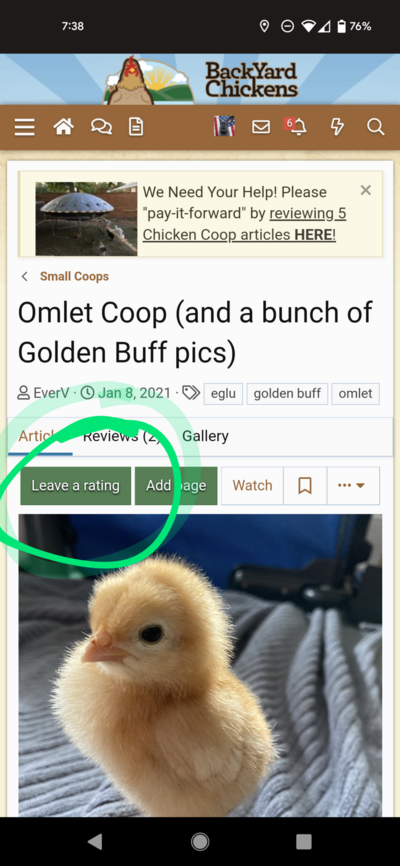Open the What's New lightning icon
400x866 pixels.
(337, 128)
